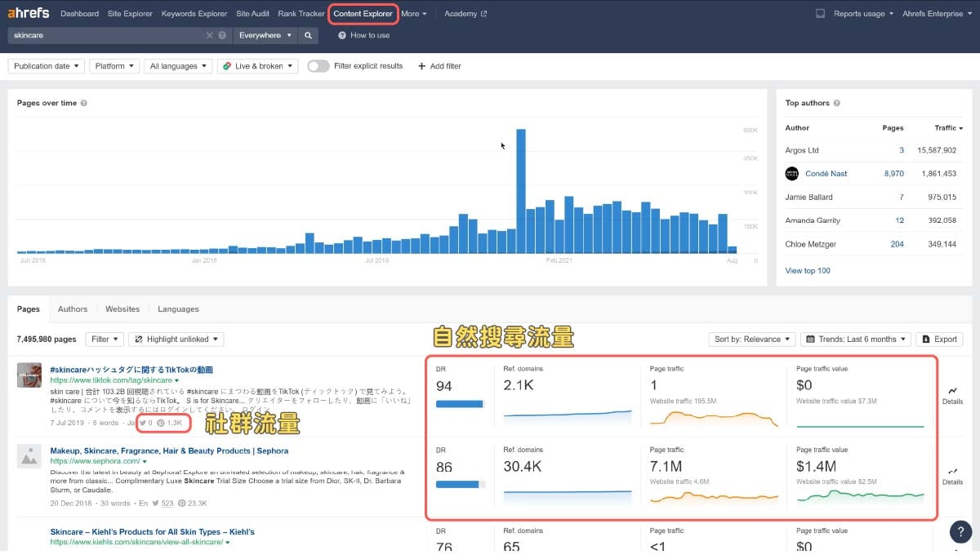Screen dimensions: 980x555
Task: Open the Sephora result title
Action: [169, 451]
